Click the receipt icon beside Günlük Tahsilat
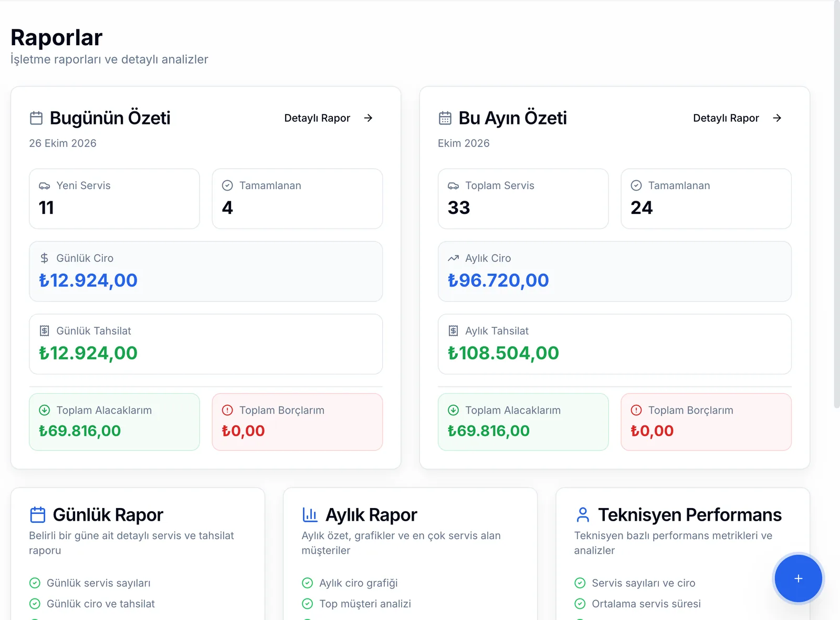Image resolution: width=840 pixels, height=620 pixels. tap(45, 331)
